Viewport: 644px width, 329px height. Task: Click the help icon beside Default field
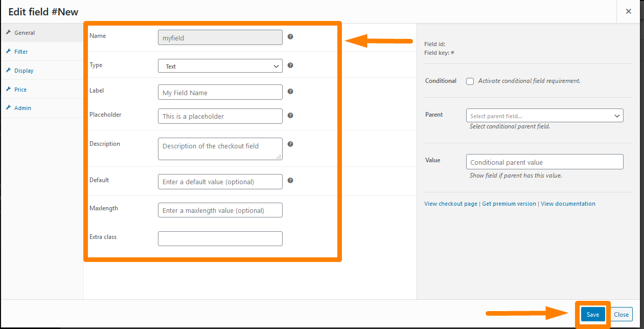[290, 181]
